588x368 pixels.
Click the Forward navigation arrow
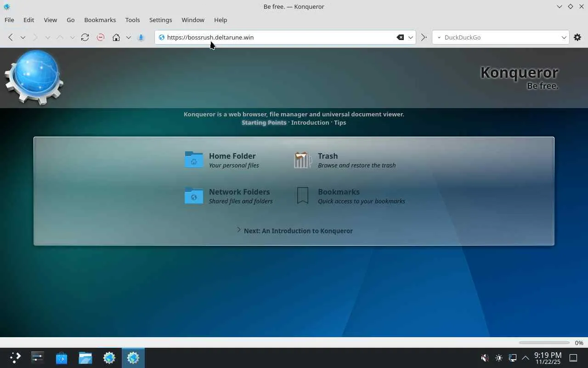(35, 37)
